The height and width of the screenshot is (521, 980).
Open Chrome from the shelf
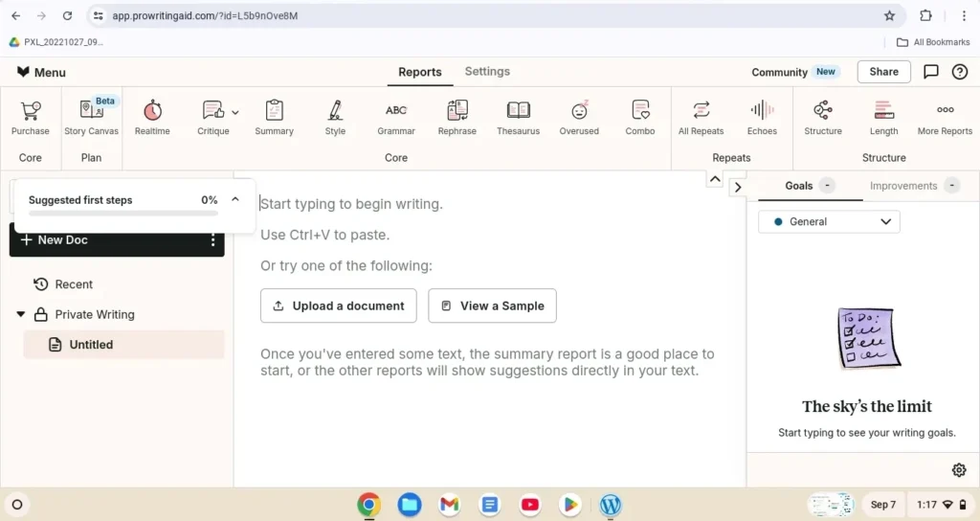(369, 505)
